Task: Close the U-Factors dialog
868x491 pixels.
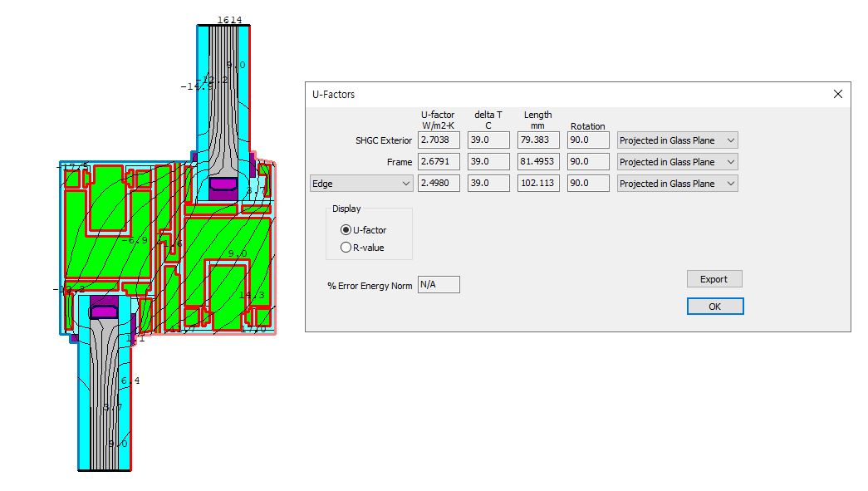Action: pos(837,95)
